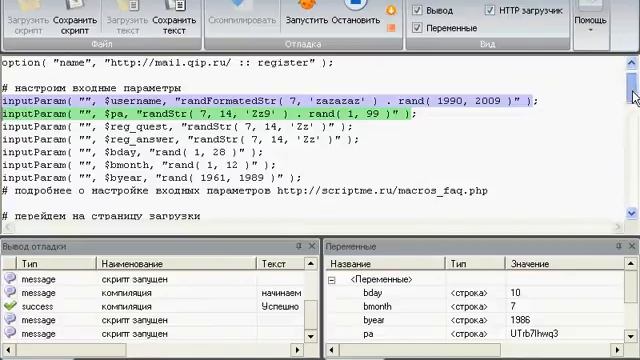640x360 pixels.
Task: Click the Сохранить скрипт button
Action: point(75,18)
